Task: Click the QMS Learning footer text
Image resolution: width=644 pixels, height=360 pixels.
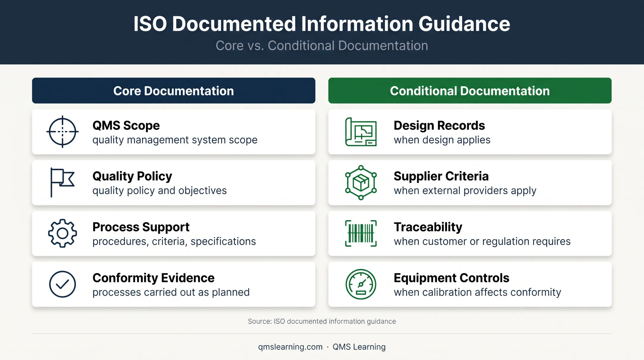Action: coord(359,347)
